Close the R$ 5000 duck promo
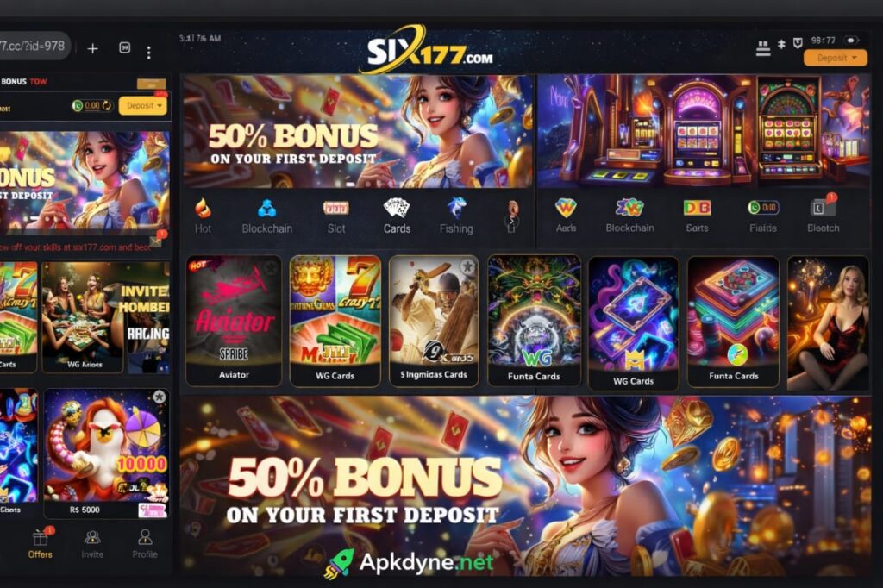883x588 pixels. coord(160,397)
